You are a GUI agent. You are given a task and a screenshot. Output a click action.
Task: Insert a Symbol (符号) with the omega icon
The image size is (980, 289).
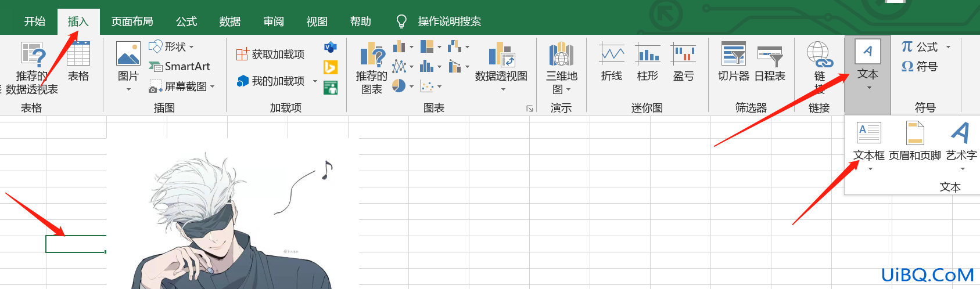pos(920,67)
